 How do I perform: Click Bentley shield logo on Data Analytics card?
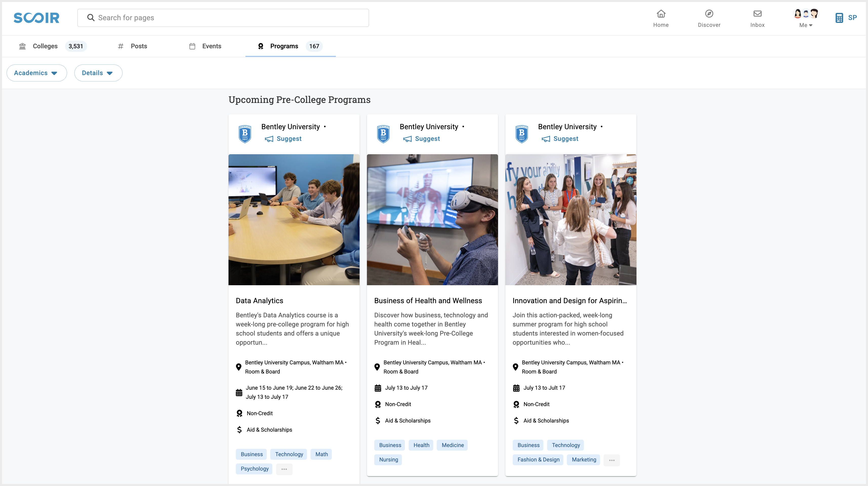(x=245, y=134)
